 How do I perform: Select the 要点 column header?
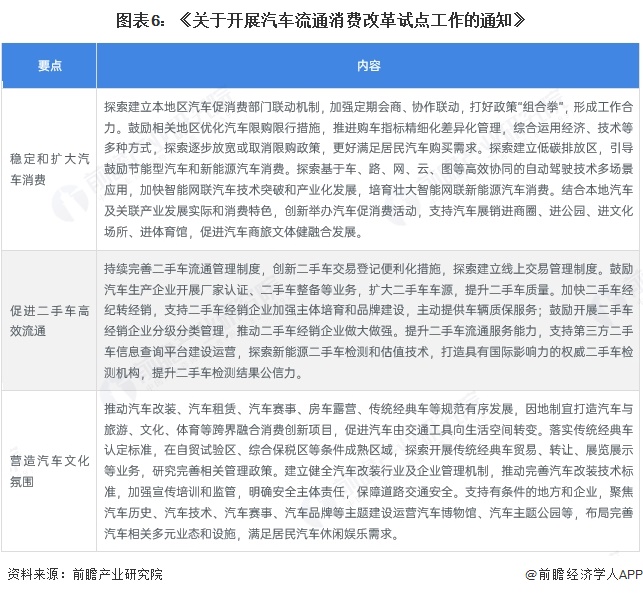click(49, 66)
